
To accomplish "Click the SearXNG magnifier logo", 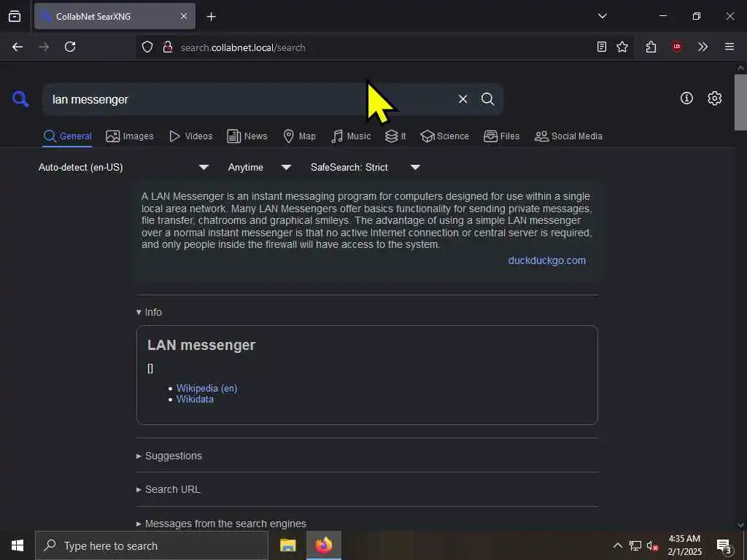I will (x=20, y=99).
